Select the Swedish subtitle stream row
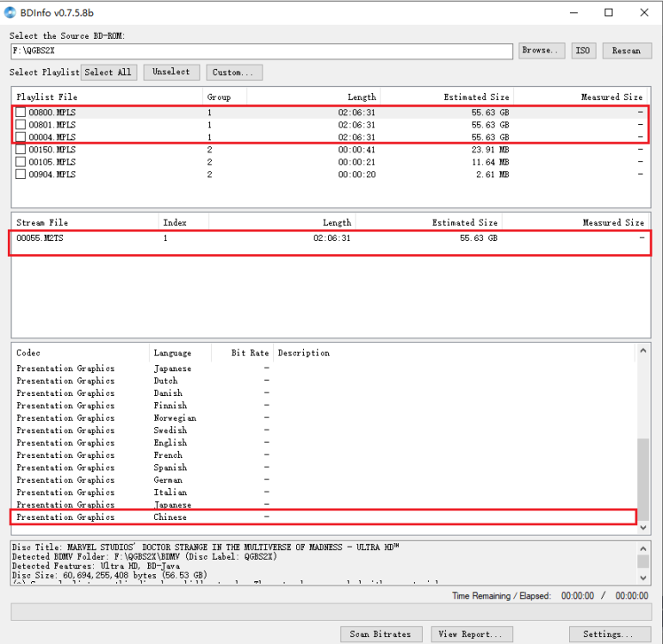663x644 pixels. point(324,430)
